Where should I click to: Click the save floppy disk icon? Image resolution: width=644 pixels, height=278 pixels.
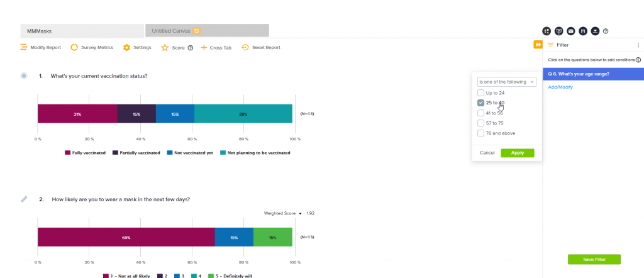[x=583, y=31]
